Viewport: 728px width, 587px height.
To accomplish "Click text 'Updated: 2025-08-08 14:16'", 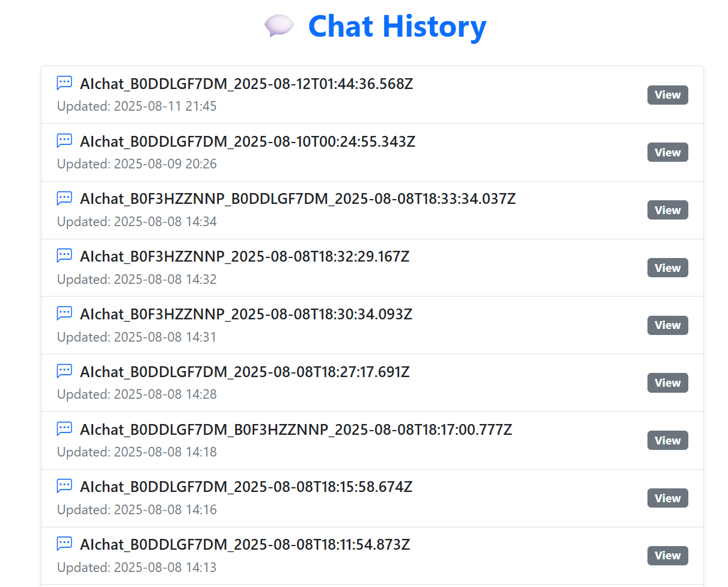I will coord(137,509).
